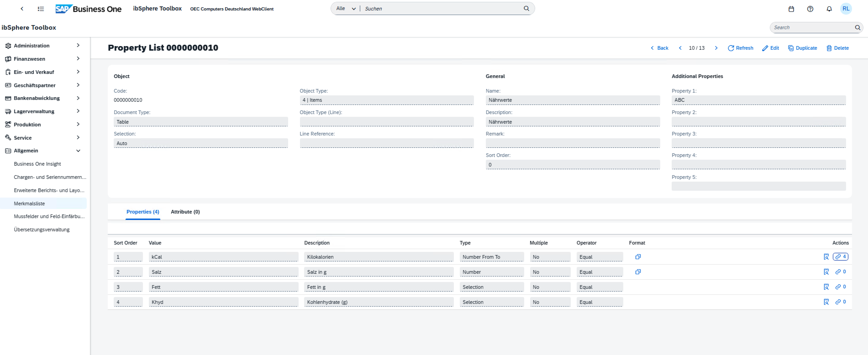Viewport: 868px width, 355px height.
Task: Open the navigation menu list icon
Action: pos(41,9)
